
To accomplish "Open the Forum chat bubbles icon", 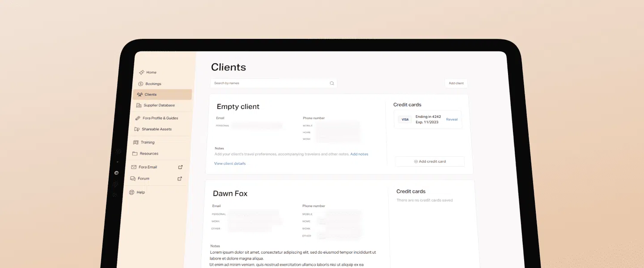I will click(x=132, y=178).
